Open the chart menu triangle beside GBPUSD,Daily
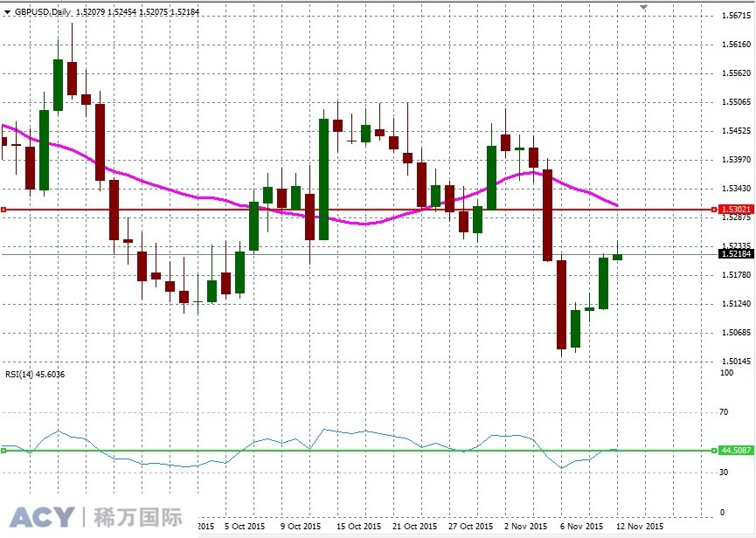756x538 pixels. point(7,12)
